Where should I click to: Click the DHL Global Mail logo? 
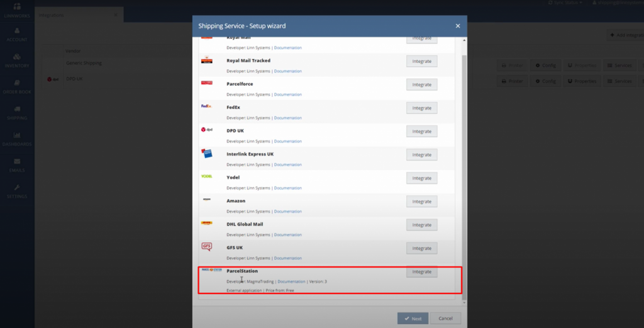pos(206,223)
